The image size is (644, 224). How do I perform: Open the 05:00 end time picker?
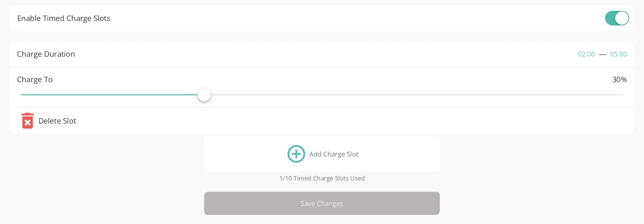pyautogui.click(x=619, y=54)
